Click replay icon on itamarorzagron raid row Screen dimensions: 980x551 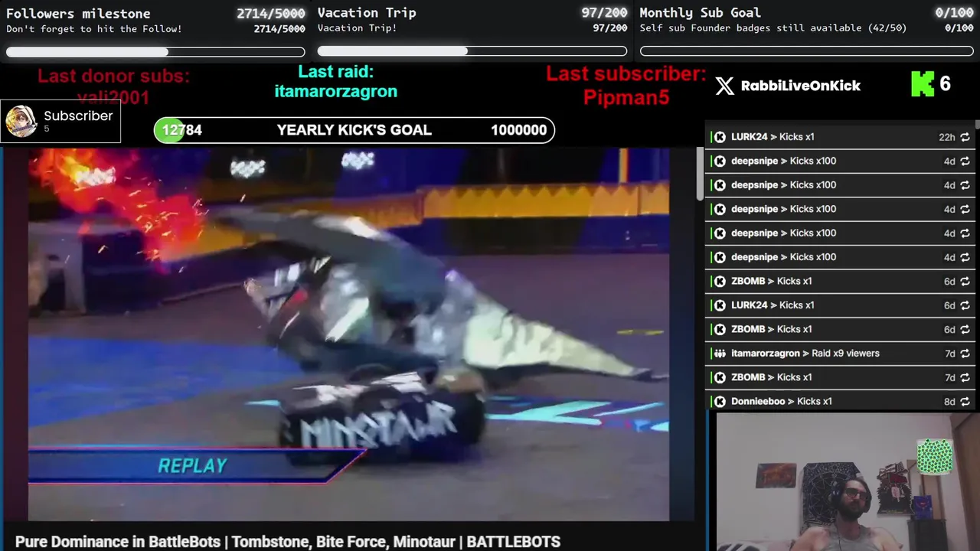[x=965, y=354]
